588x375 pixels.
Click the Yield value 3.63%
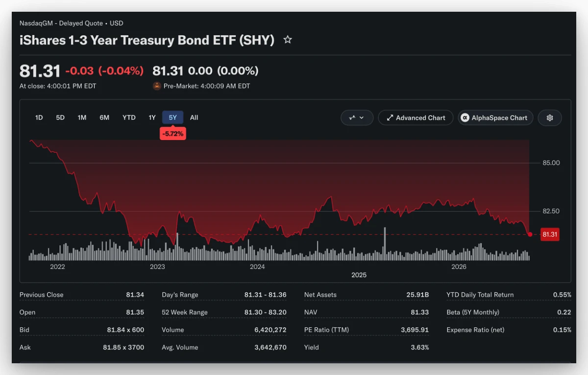click(420, 348)
